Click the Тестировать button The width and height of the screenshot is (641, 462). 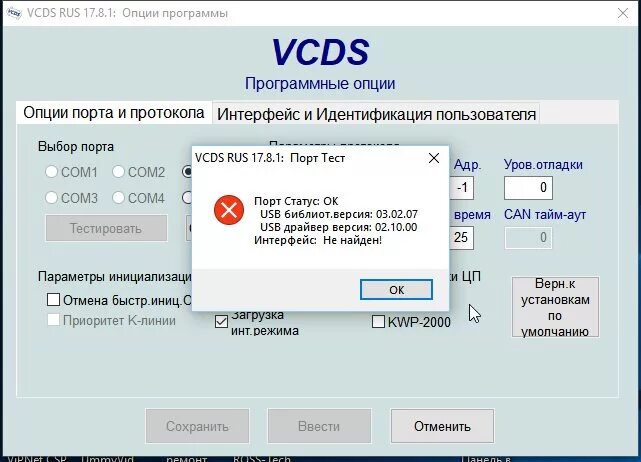[x=106, y=228]
